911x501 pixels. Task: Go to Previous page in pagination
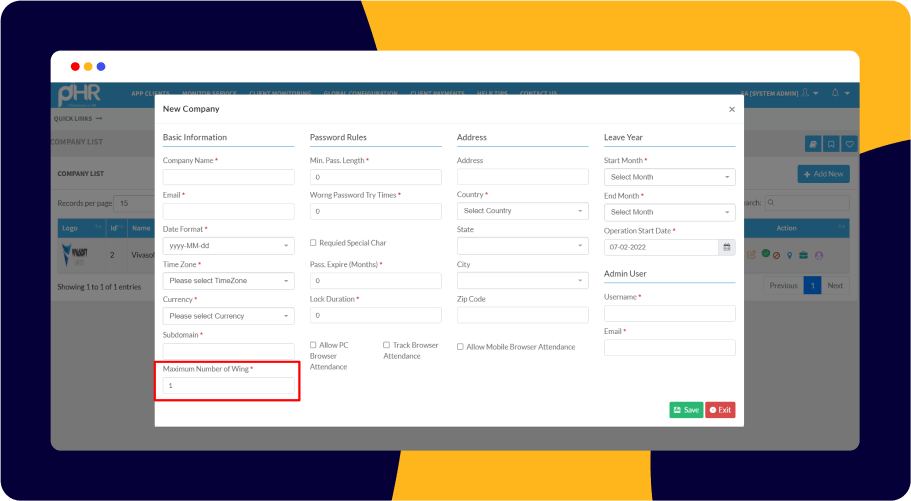[x=783, y=285]
